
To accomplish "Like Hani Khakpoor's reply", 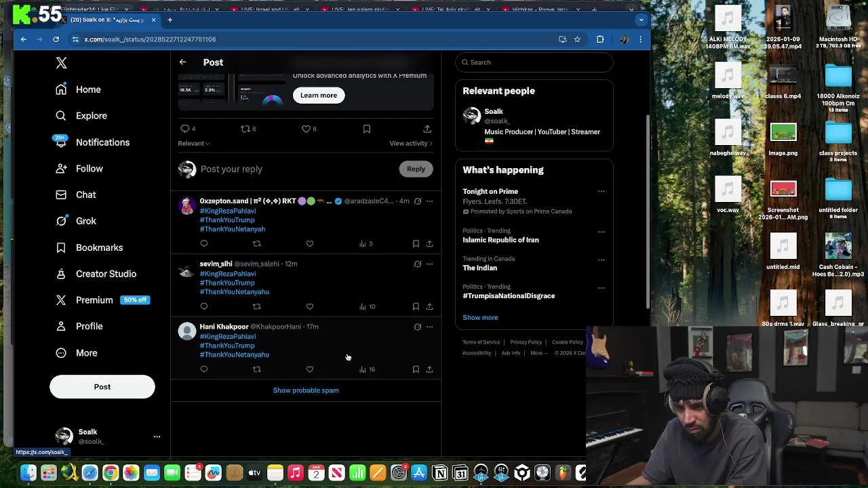I will [310, 369].
